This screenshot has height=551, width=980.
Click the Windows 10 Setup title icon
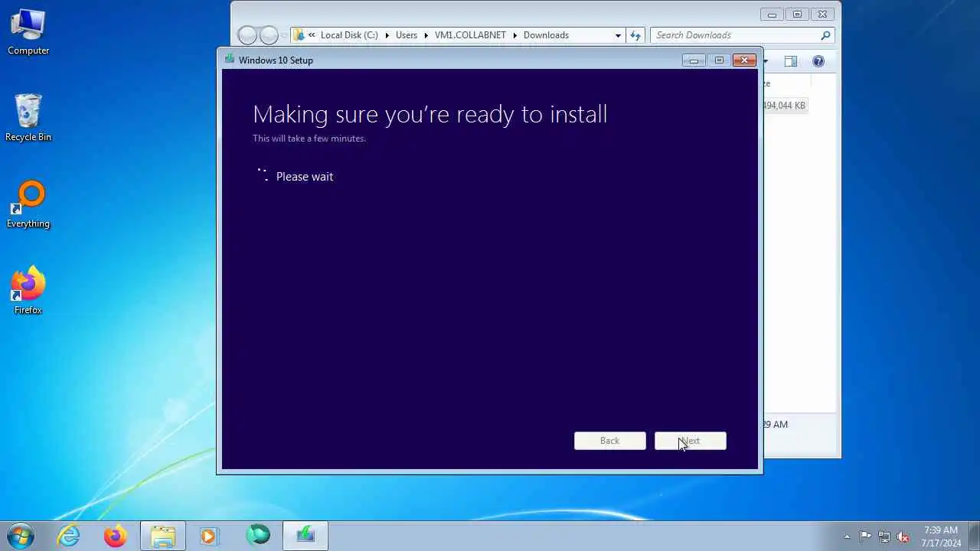click(229, 59)
